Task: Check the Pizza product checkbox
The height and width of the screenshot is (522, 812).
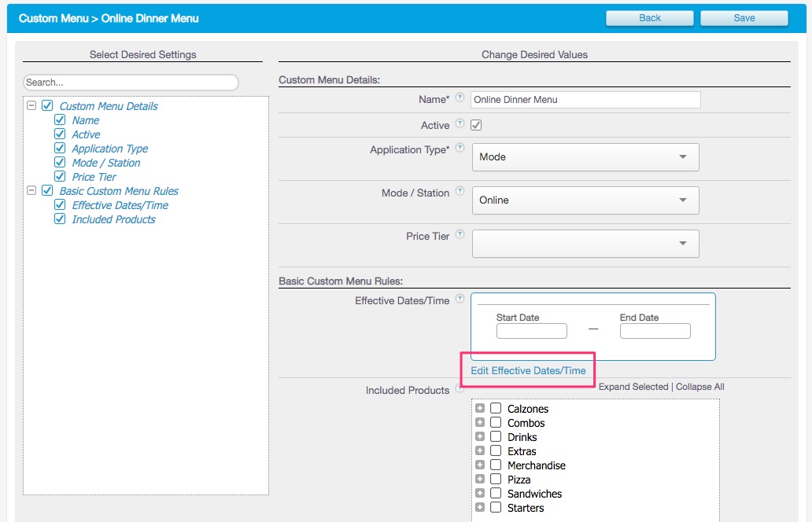Action: click(x=496, y=479)
